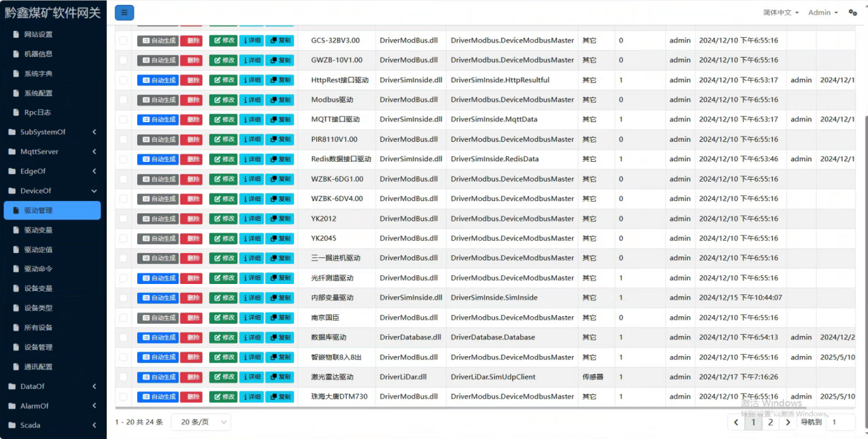Open the 20 条/页 page size dropdown
This screenshot has height=439, width=868.
click(x=201, y=422)
